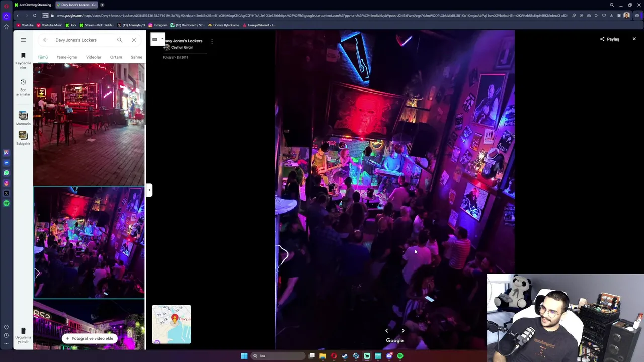Viewport: 644px width, 362px height.
Task: Open the Instagram bookmark
Action: [x=157, y=25]
